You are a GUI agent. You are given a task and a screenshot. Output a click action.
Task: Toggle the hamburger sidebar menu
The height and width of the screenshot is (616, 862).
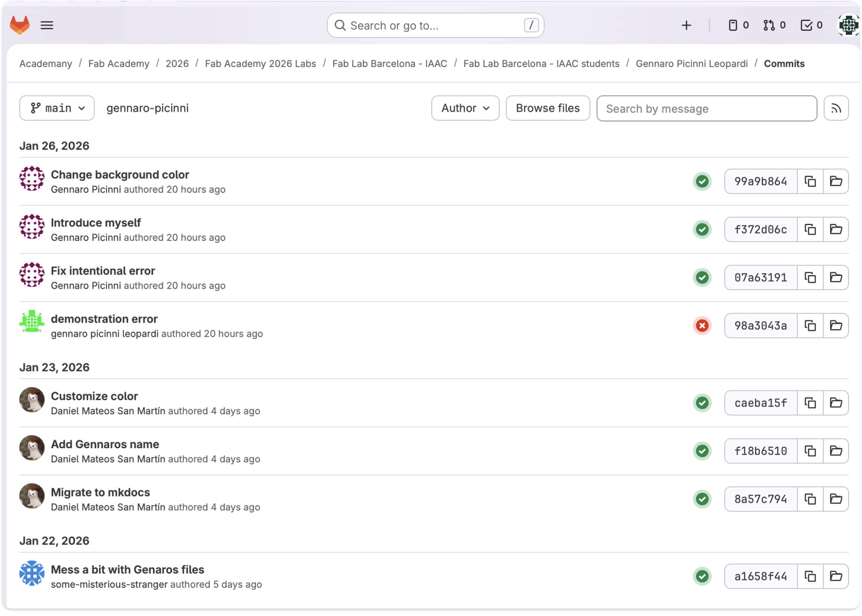click(47, 25)
